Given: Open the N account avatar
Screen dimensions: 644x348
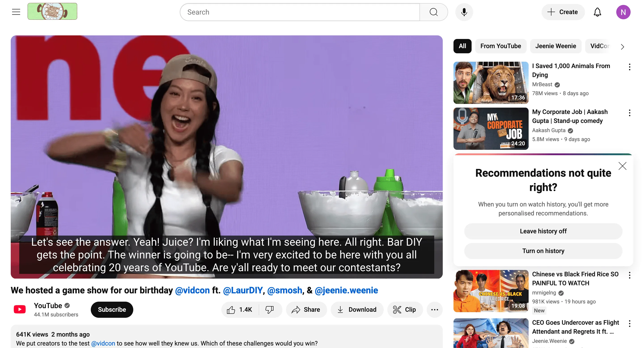Looking at the screenshot, I should click(623, 12).
